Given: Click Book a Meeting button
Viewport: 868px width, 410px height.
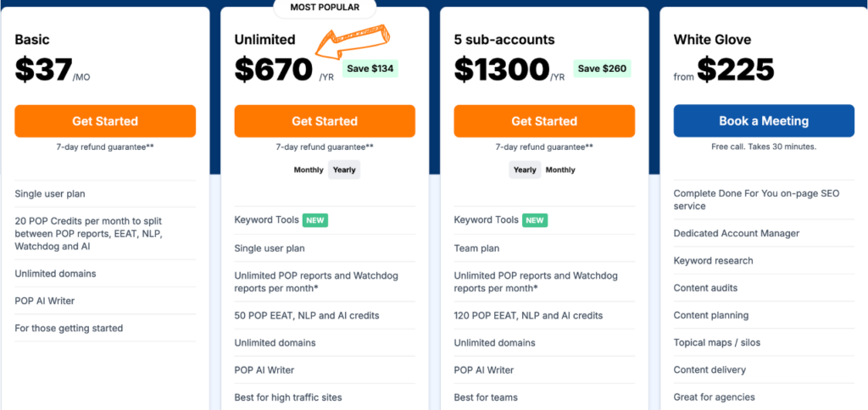Looking at the screenshot, I should click(764, 120).
